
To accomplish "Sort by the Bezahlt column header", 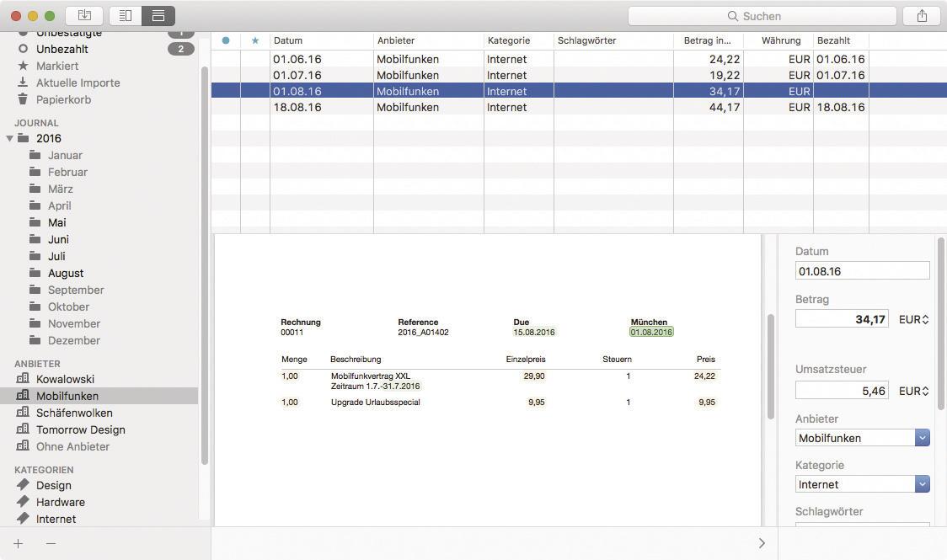I will coord(839,40).
